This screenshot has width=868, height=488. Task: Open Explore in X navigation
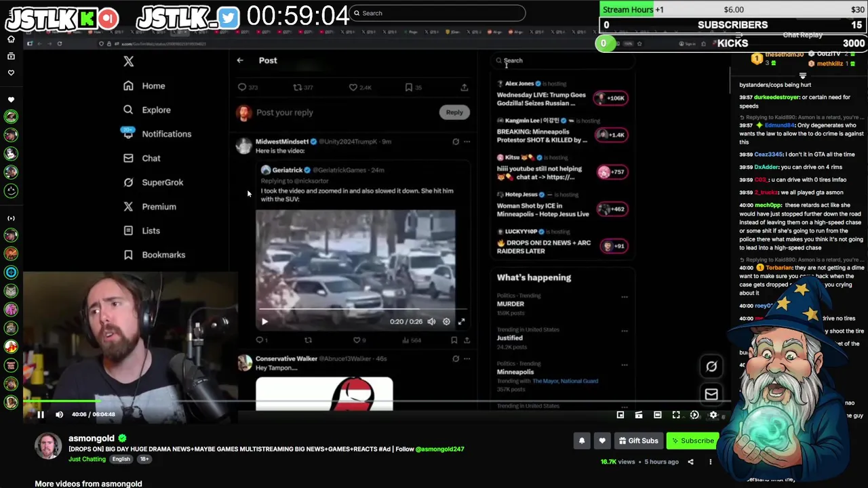pyautogui.click(x=147, y=110)
